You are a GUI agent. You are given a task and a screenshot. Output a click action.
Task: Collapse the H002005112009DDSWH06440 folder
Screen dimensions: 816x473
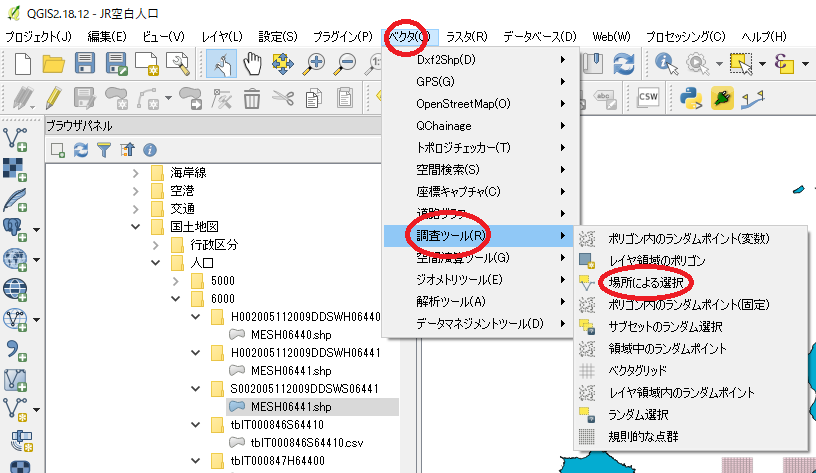tap(196, 317)
